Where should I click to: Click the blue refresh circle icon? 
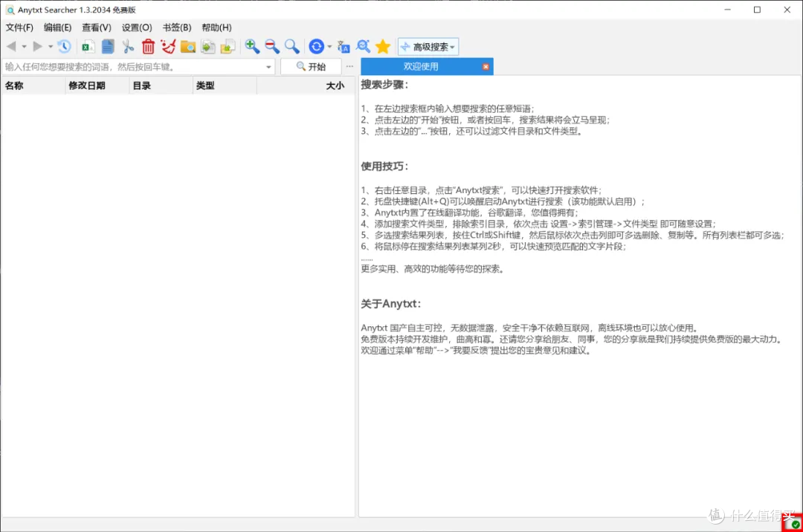pyautogui.click(x=317, y=47)
